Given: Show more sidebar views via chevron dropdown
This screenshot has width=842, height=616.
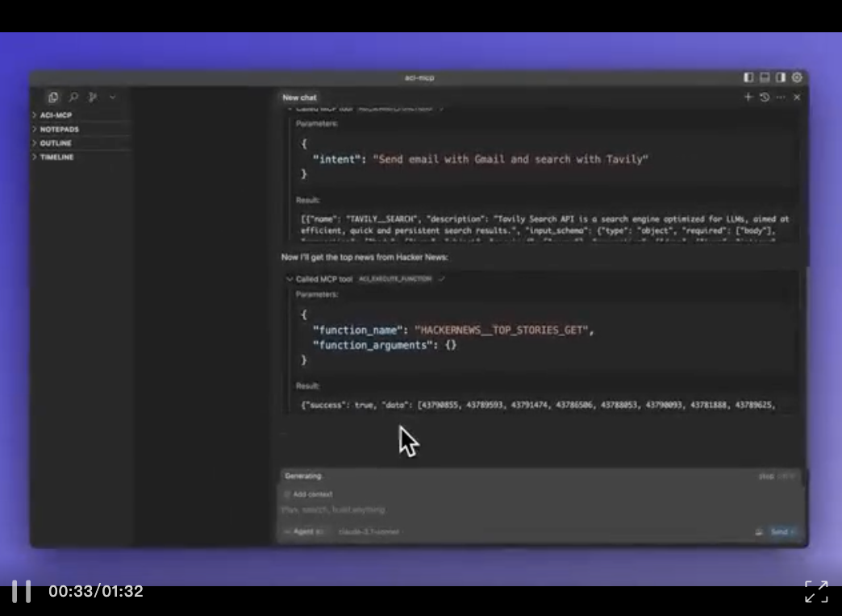Looking at the screenshot, I should (112, 98).
